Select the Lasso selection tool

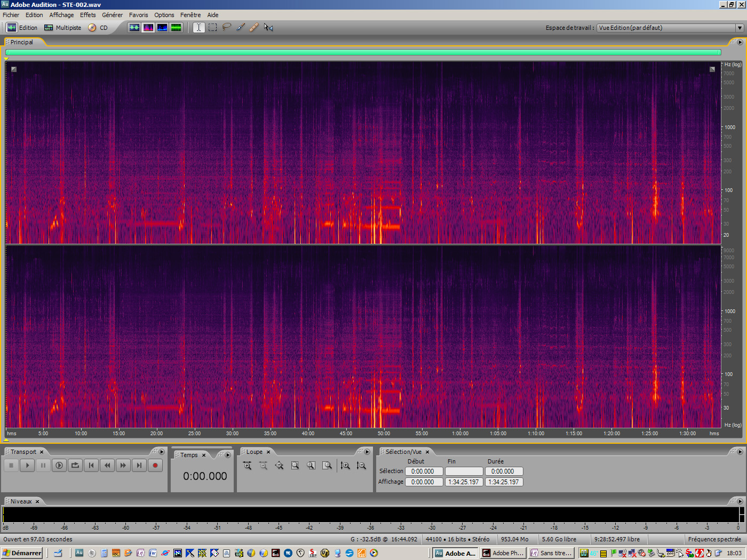coord(226,27)
